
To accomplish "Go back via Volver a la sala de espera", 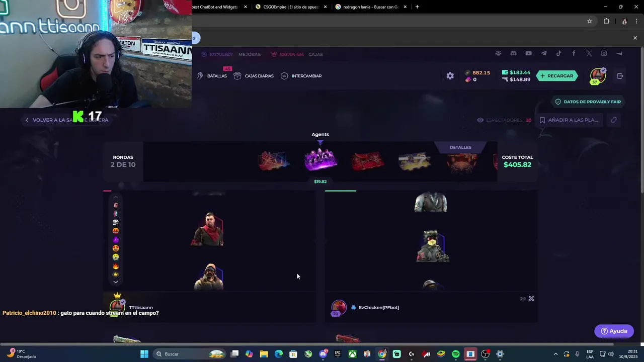I will 67,120.
